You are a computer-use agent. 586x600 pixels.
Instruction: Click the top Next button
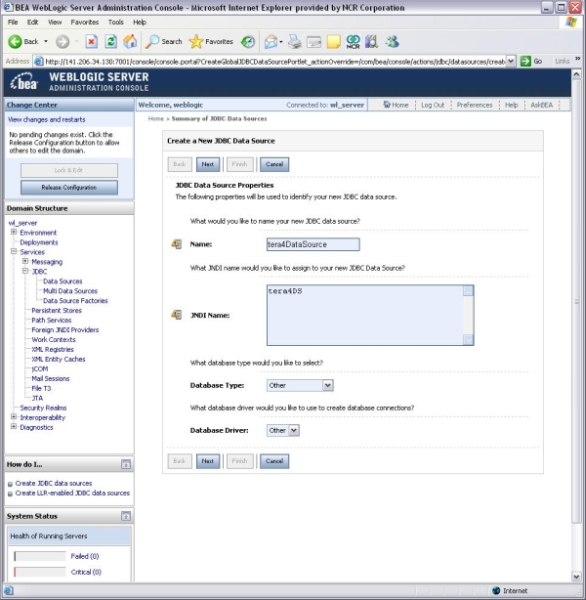coord(208,164)
